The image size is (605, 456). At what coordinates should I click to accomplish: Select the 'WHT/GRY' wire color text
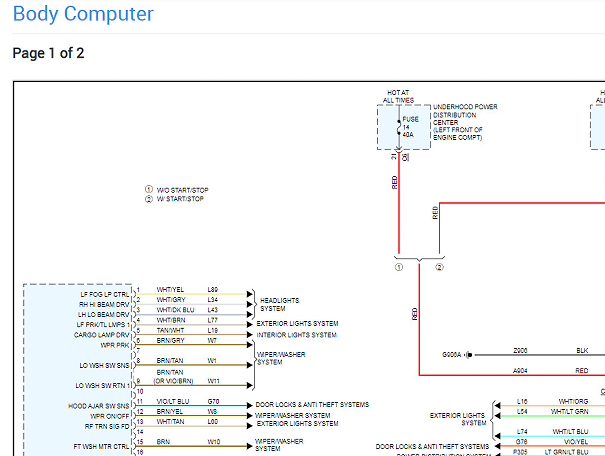(171, 299)
